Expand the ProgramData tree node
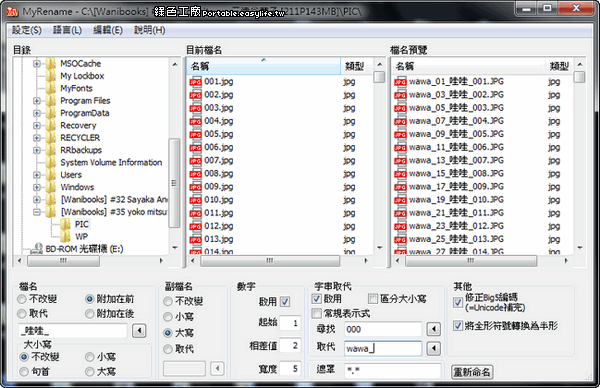Viewport: 600px width, 388px height. [x=37, y=113]
